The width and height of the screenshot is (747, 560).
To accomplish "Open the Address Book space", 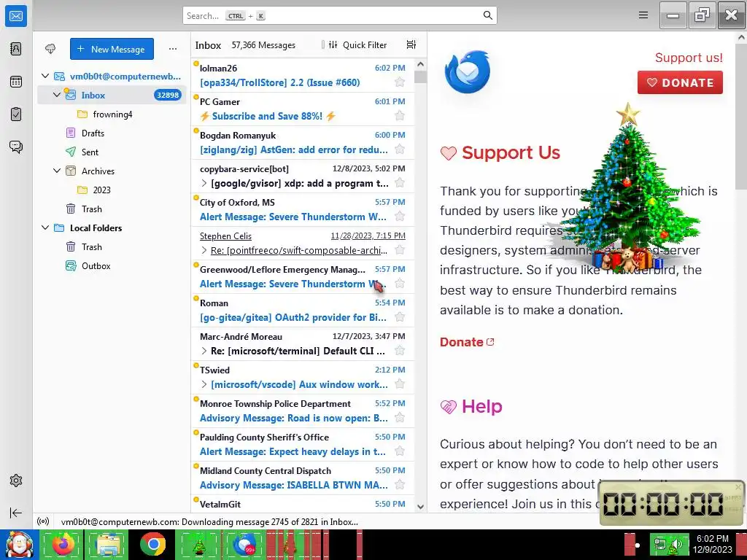I will pyautogui.click(x=16, y=49).
